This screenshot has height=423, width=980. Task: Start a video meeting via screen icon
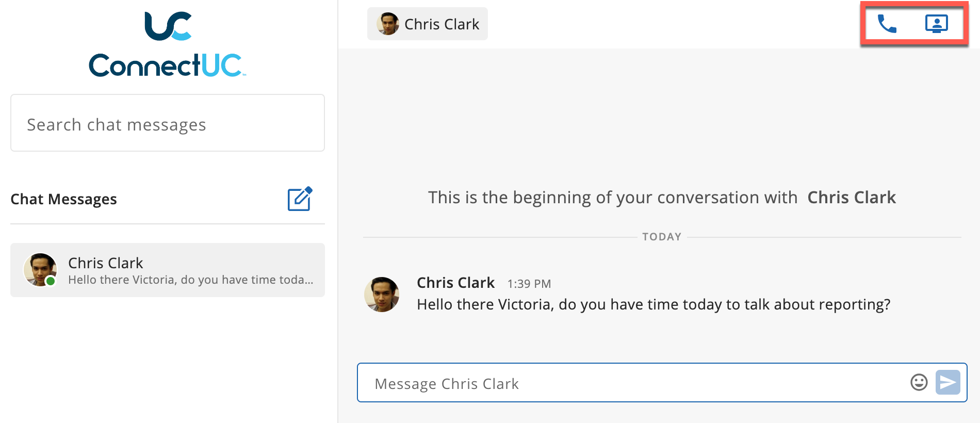[x=936, y=24]
